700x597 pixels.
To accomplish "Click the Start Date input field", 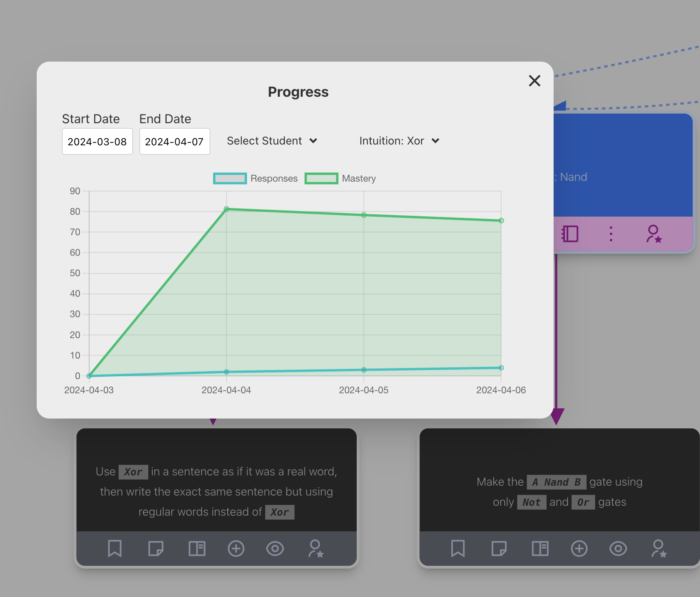I will 97,141.
